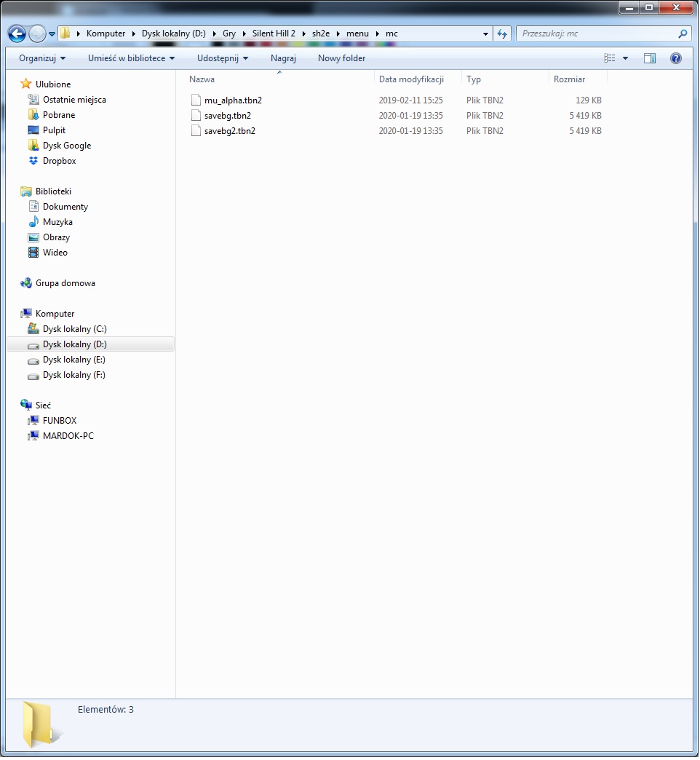Click the search magnifier icon
Screen dimensions: 700x760
pos(683,33)
